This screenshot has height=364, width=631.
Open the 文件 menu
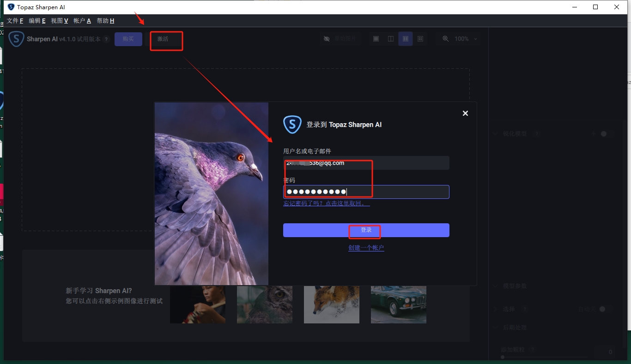[x=15, y=21]
